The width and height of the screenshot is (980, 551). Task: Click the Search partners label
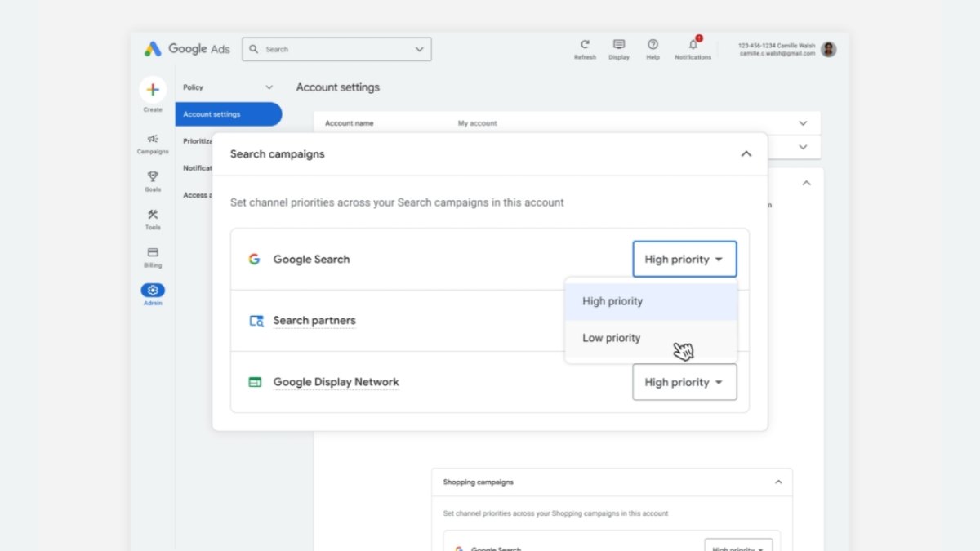[x=314, y=321]
